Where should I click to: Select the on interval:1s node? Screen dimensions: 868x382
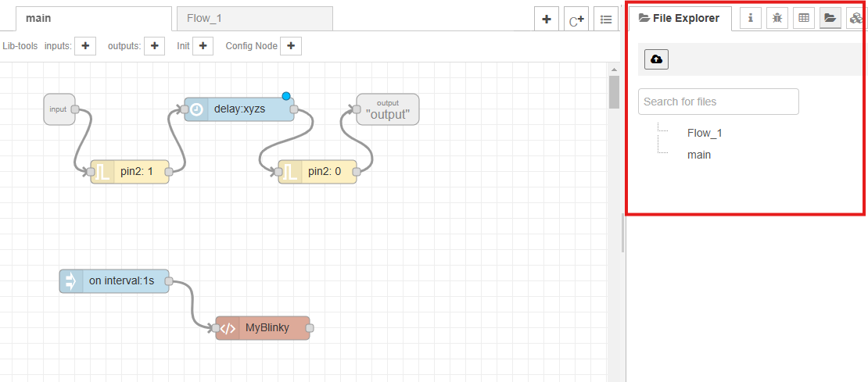[114, 281]
